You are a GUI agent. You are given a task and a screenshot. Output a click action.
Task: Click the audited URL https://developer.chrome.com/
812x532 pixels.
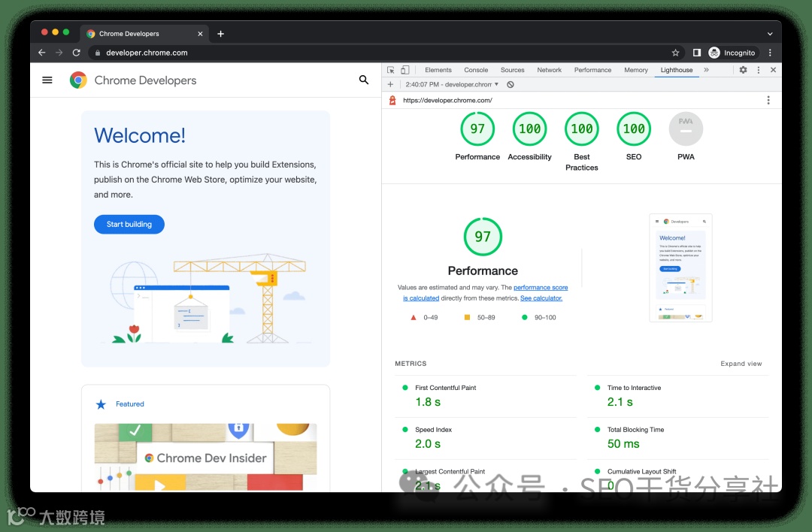pos(447,101)
